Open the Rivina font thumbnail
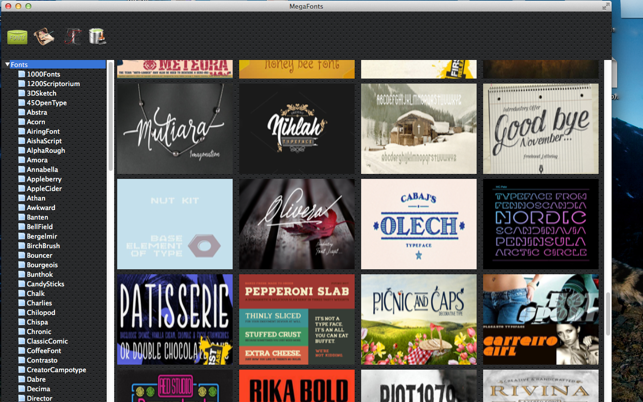Image resolution: width=643 pixels, height=402 pixels. coord(541,386)
